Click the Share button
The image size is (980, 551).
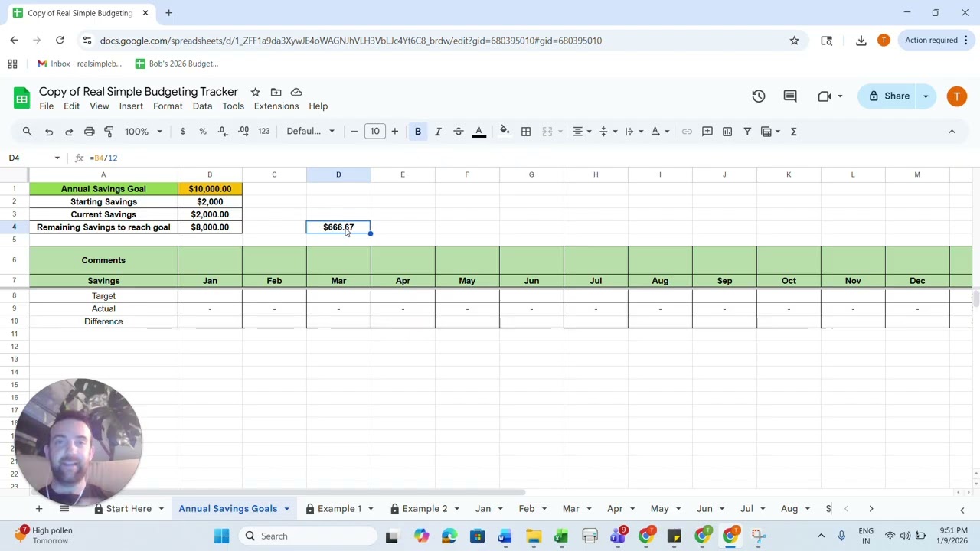tap(888, 96)
